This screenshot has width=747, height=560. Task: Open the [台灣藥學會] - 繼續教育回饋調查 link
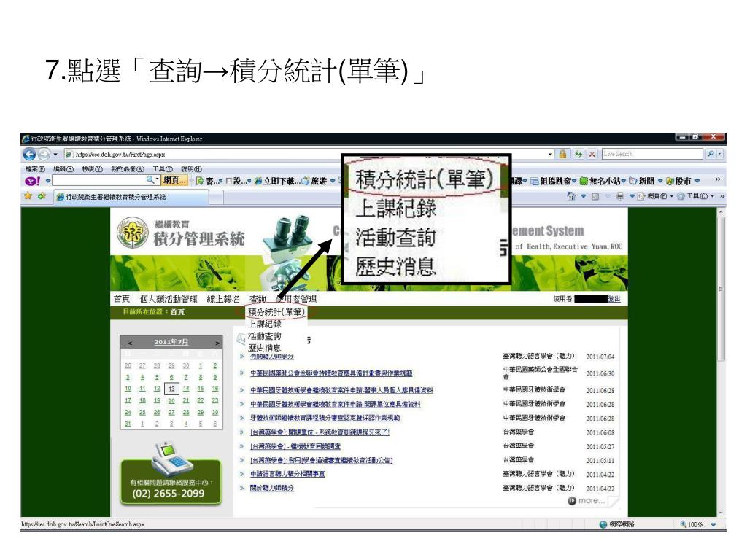tap(295, 447)
